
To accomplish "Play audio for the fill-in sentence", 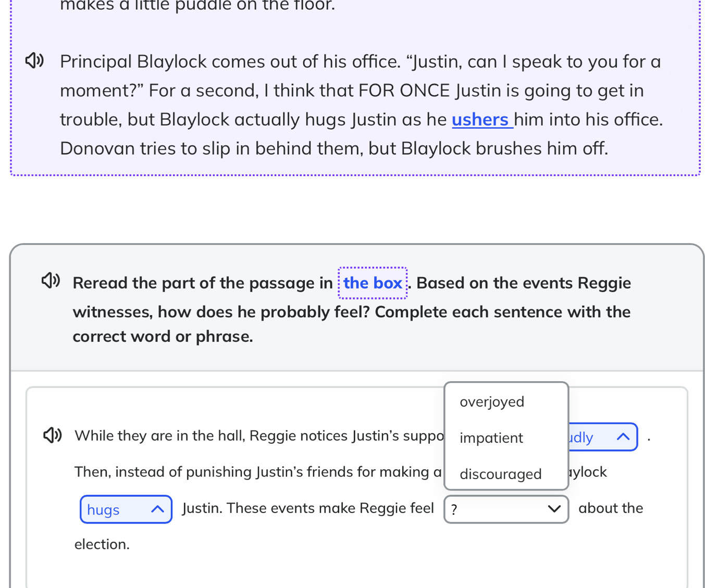I will pos(53,435).
